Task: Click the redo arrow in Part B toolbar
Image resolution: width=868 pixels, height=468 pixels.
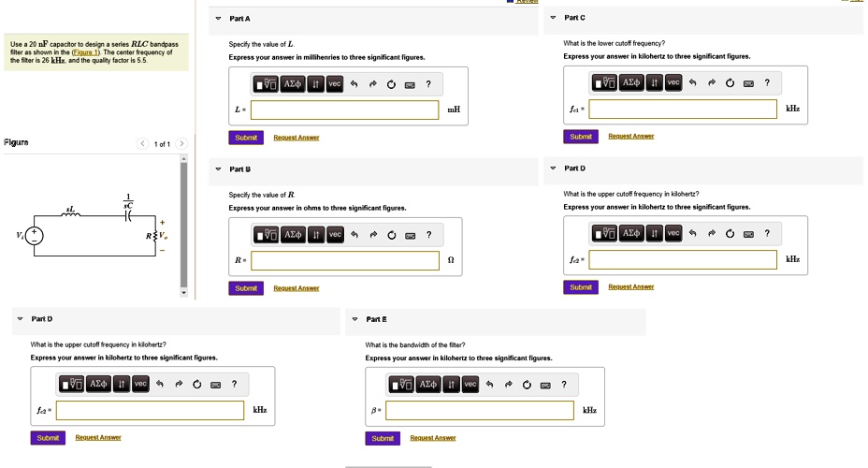Action: click(x=372, y=234)
